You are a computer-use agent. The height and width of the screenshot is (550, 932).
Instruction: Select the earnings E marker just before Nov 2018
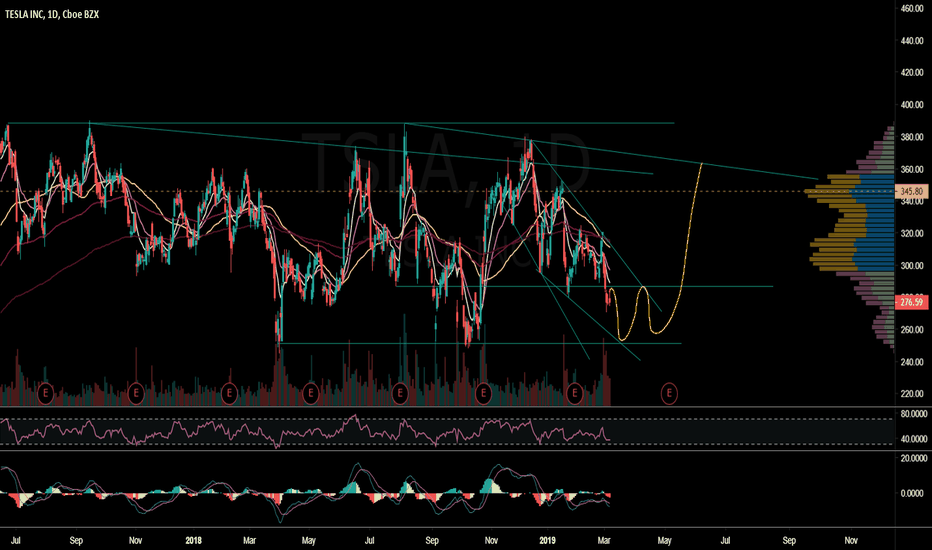click(x=483, y=393)
